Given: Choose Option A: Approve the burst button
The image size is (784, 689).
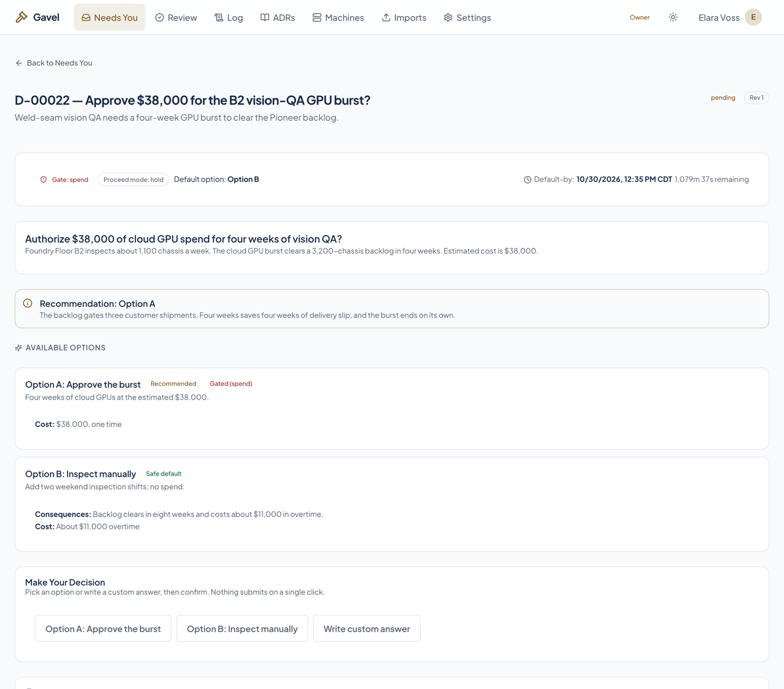Looking at the screenshot, I should click(103, 629).
